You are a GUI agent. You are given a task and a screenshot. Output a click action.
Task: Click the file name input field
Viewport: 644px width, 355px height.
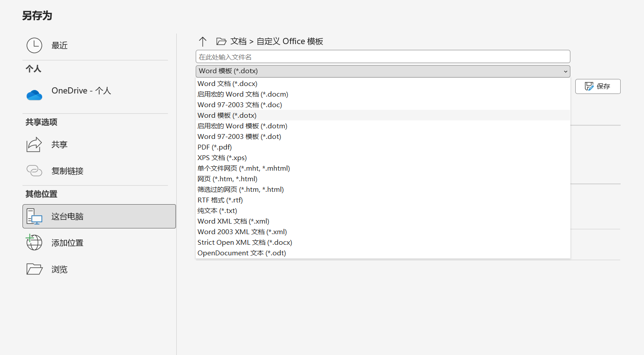point(383,56)
